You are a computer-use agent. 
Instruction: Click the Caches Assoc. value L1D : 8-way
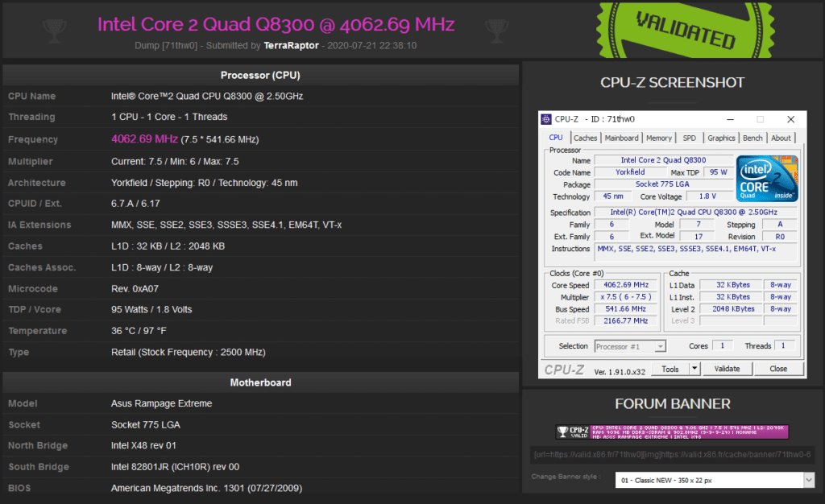coord(161,267)
